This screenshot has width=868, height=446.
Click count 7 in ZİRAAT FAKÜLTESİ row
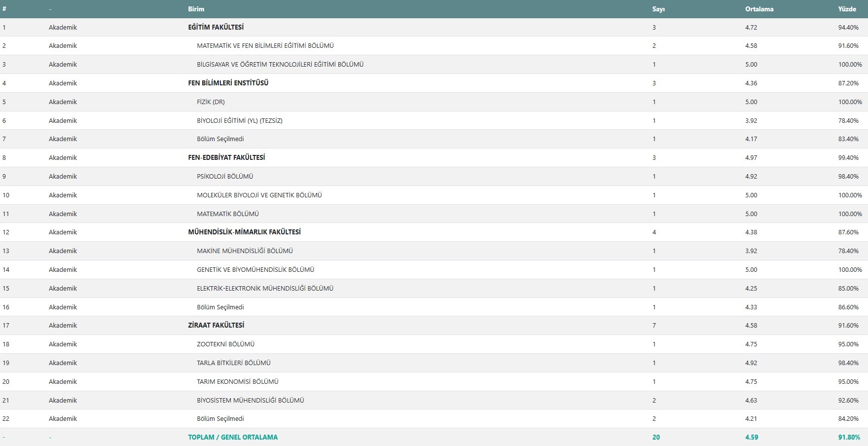click(x=654, y=325)
